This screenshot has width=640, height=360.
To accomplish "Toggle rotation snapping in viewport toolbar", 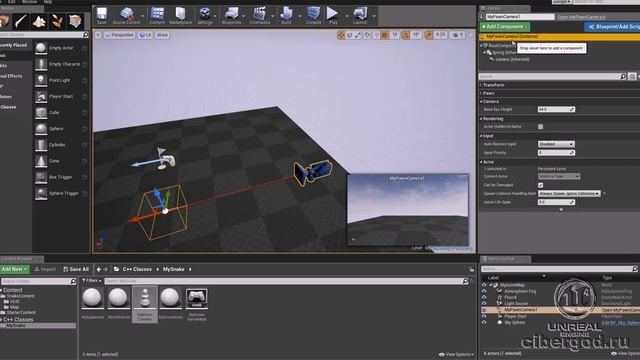I will [405, 36].
